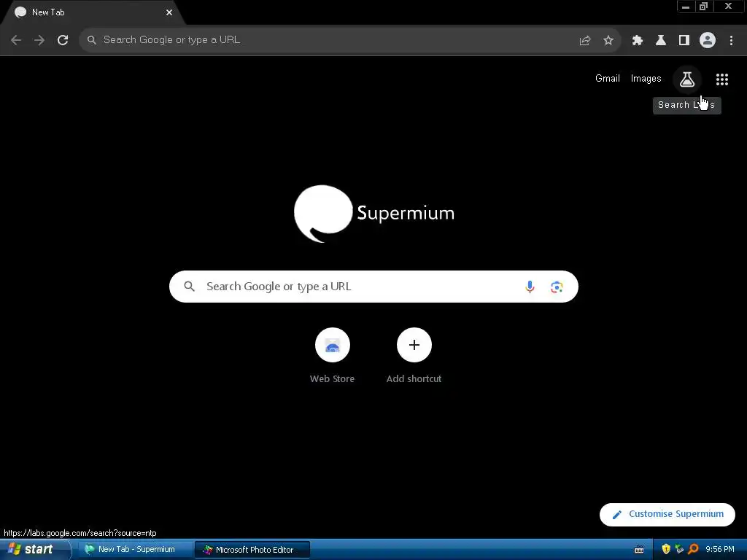The image size is (747, 560).
Task: Open the three-dot browser menu
Action: click(x=731, y=41)
